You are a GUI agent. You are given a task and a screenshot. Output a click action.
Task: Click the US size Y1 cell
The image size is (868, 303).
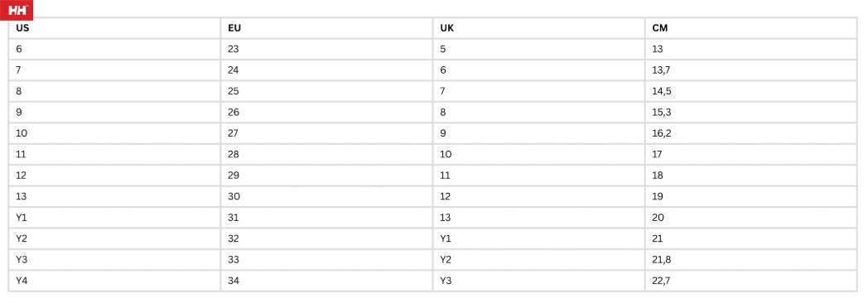point(114,217)
